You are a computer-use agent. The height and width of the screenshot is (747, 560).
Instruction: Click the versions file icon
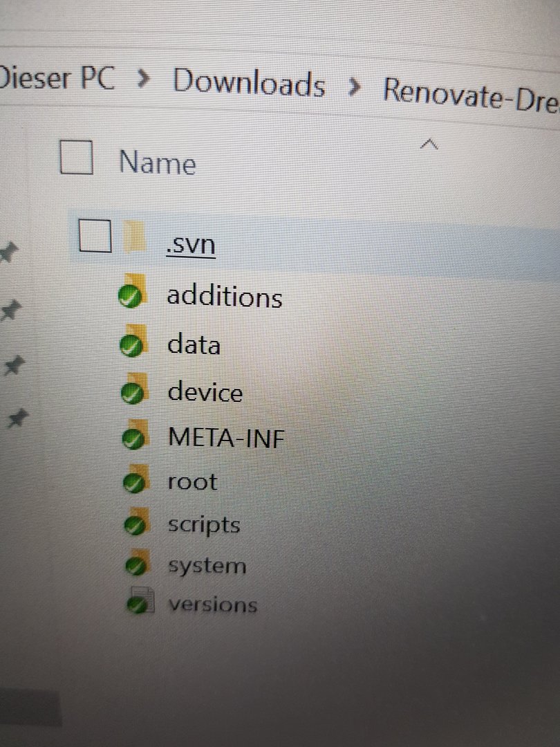tap(140, 601)
